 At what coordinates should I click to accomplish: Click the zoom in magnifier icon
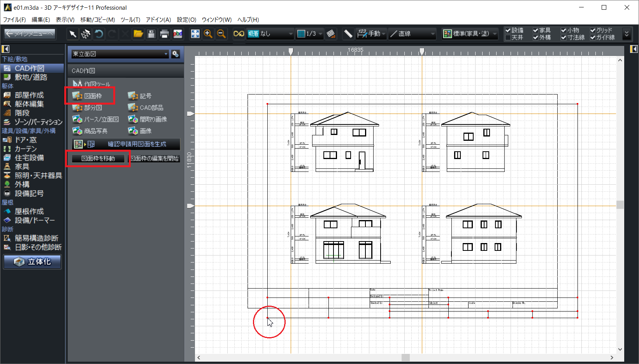click(208, 34)
